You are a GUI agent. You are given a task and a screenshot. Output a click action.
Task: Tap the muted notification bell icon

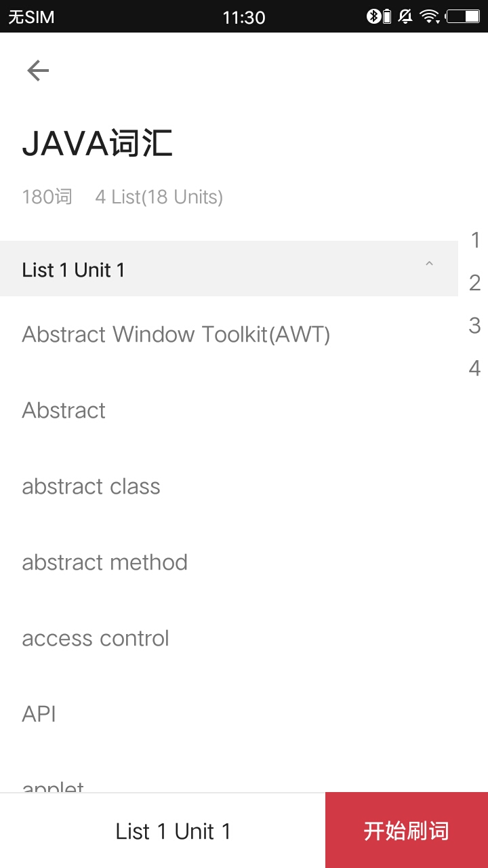pyautogui.click(x=406, y=16)
